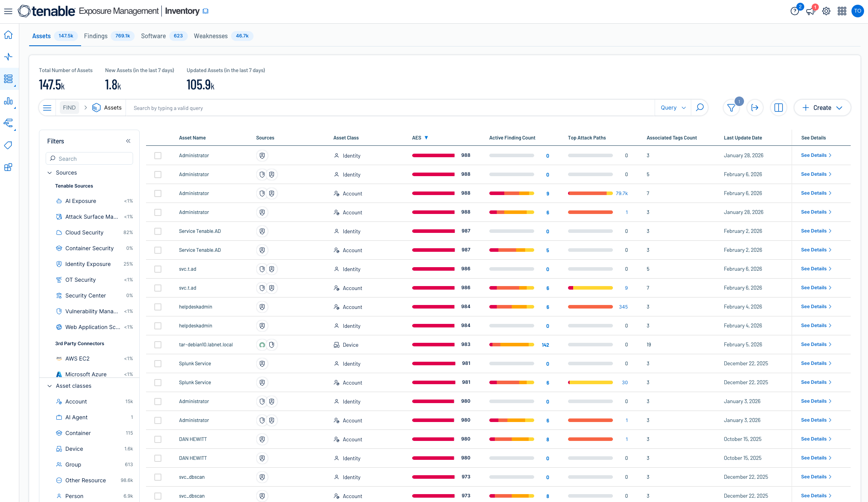Click the magnifier search query icon
The image size is (868, 502).
pyautogui.click(x=700, y=108)
